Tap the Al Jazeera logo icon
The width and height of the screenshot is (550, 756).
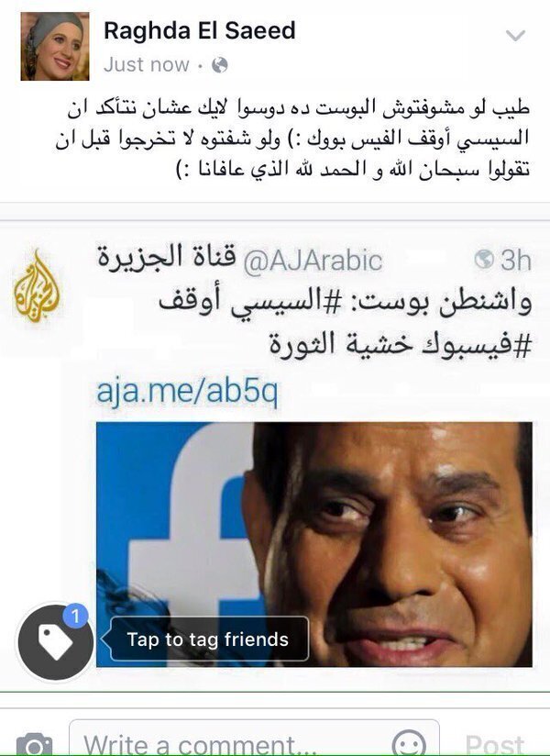coord(37,286)
